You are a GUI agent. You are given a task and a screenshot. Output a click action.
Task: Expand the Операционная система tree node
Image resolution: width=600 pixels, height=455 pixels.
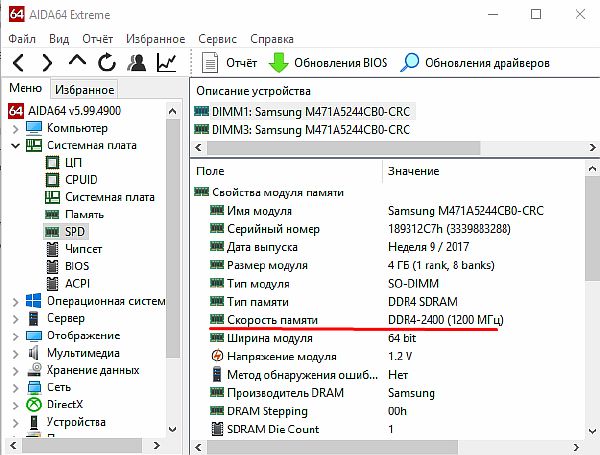[15, 302]
